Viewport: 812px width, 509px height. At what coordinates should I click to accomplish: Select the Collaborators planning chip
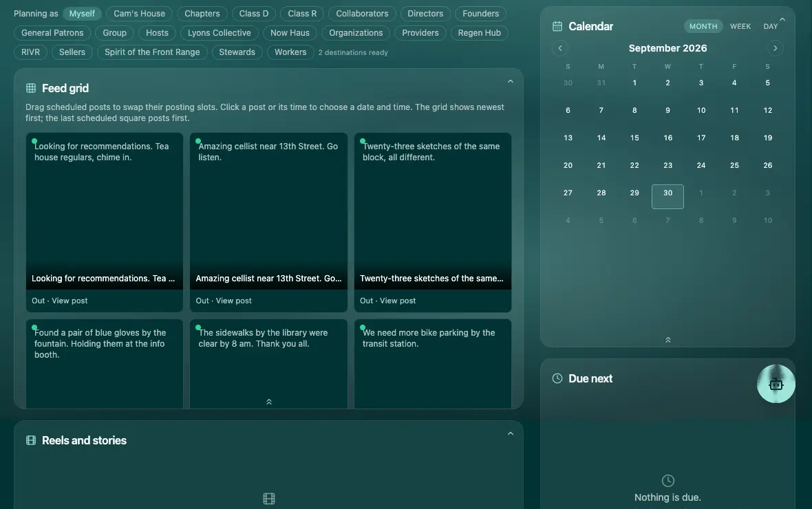click(362, 14)
